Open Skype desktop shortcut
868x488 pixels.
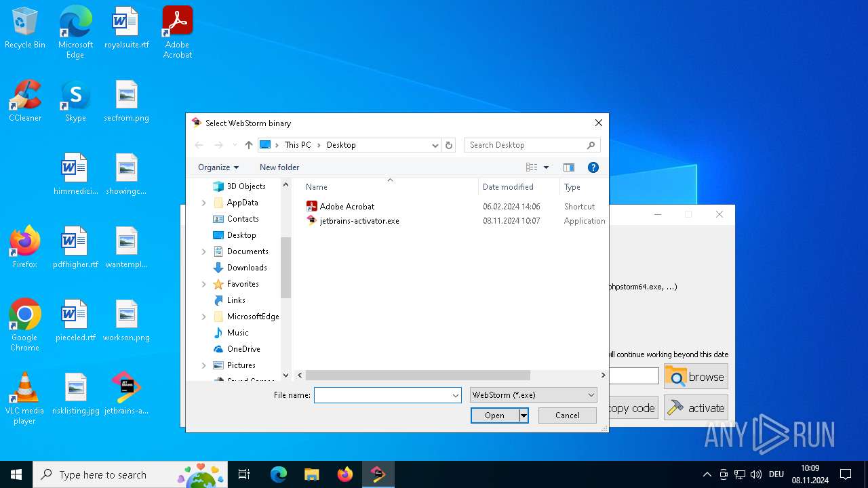[x=75, y=102]
